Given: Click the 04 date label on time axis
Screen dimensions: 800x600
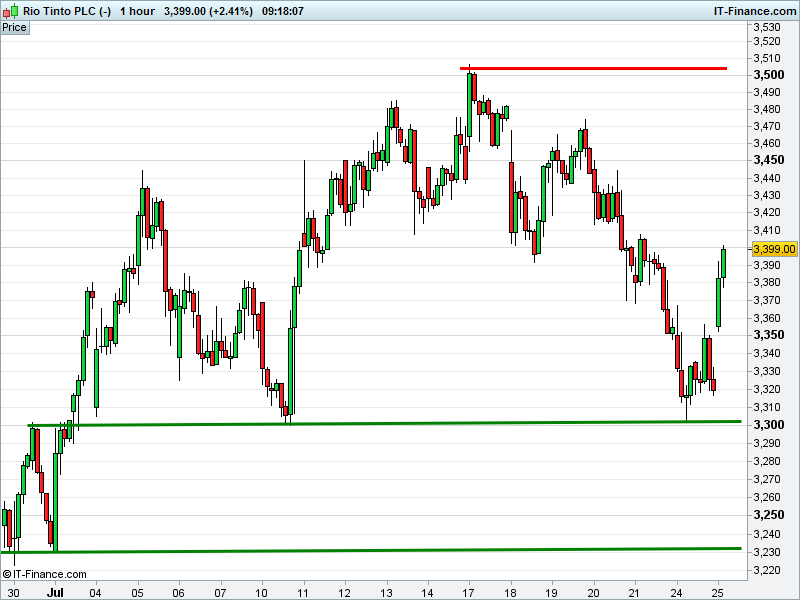Looking at the screenshot, I should click(x=95, y=593).
